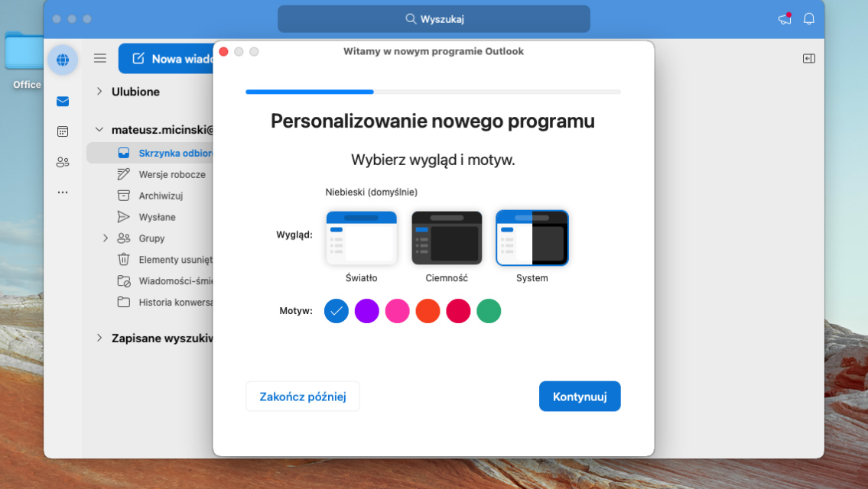The width and height of the screenshot is (868, 489).
Task: Click the folder icon beside Historia konwersacji
Action: point(124,302)
